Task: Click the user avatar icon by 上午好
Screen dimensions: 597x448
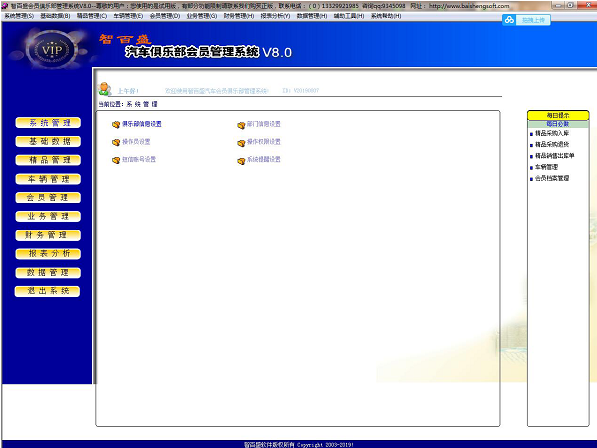Action: point(104,89)
